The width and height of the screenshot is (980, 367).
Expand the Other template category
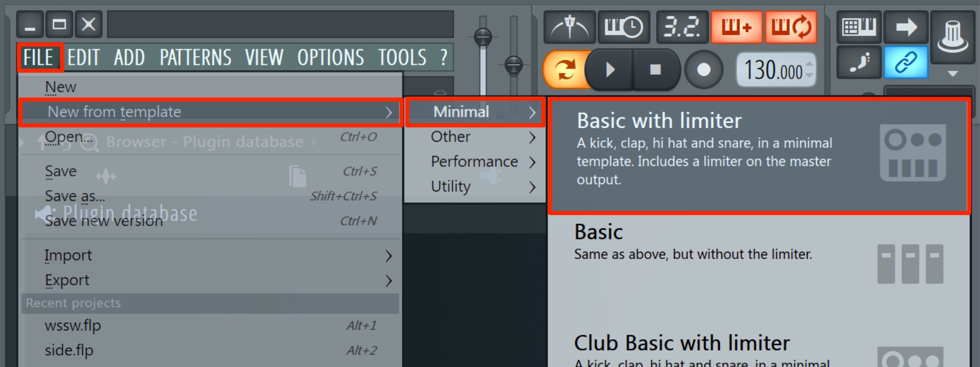[475, 137]
